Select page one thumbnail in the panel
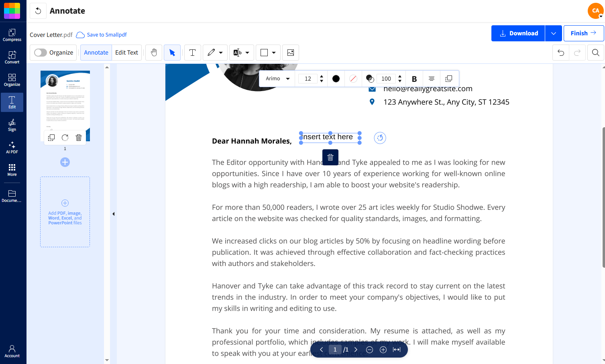Image resolution: width=605 pixels, height=364 pixels. [x=65, y=100]
